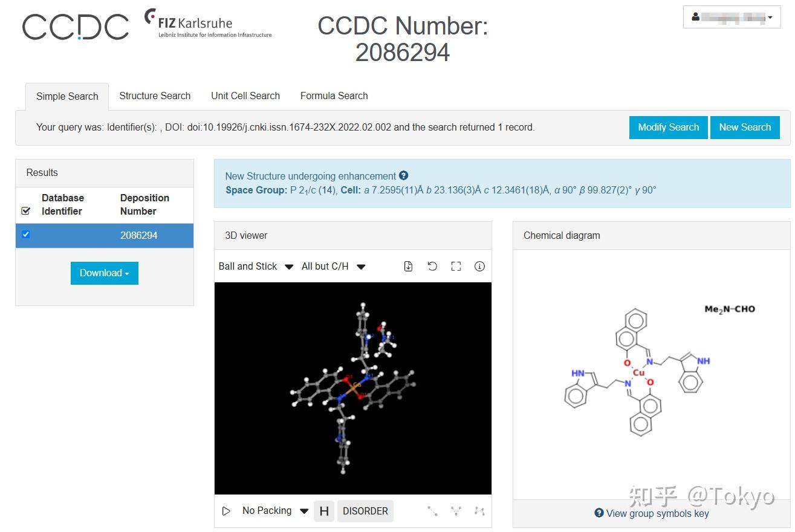
Task: Play the 3D structure animation
Action: click(227, 511)
